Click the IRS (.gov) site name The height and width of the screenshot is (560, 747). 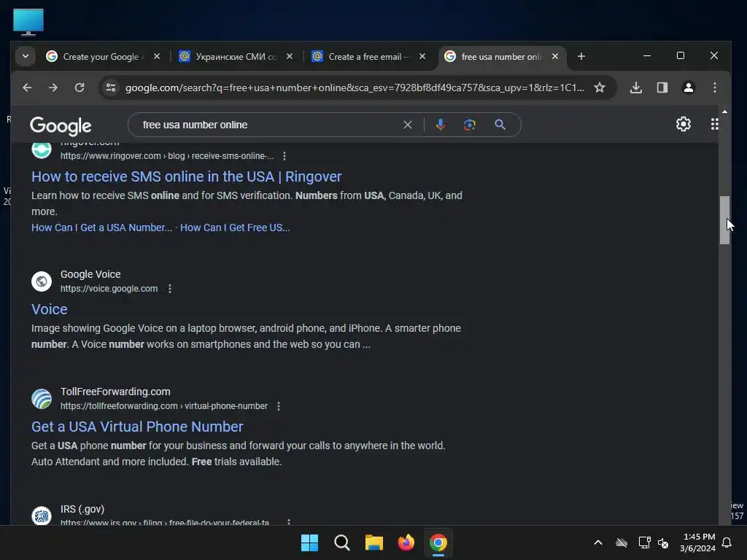point(82,509)
